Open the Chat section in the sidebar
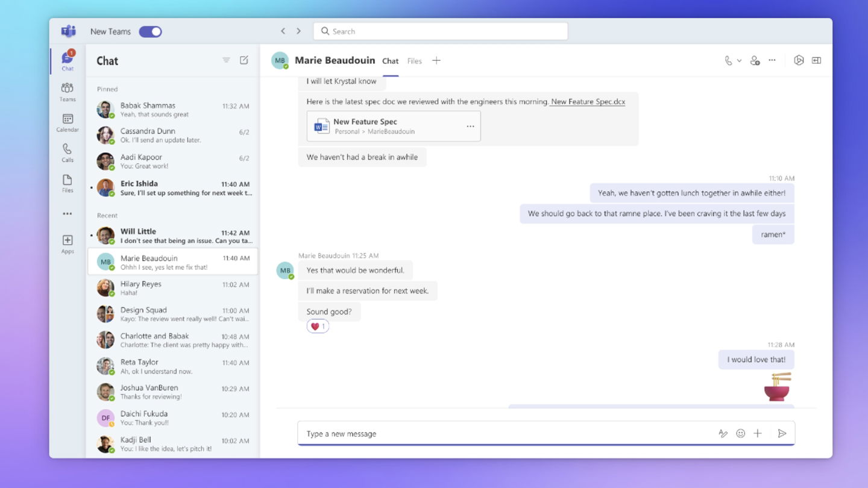 click(x=68, y=61)
